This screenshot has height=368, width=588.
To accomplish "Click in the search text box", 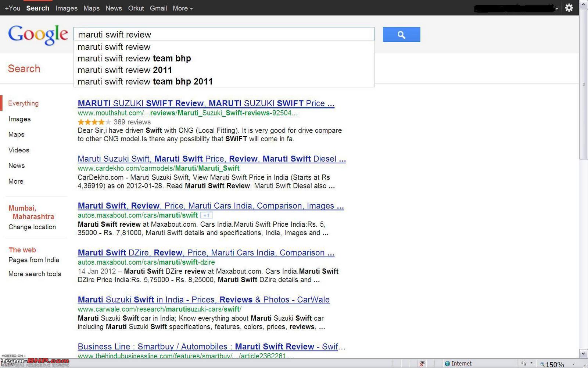I will click(224, 34).
